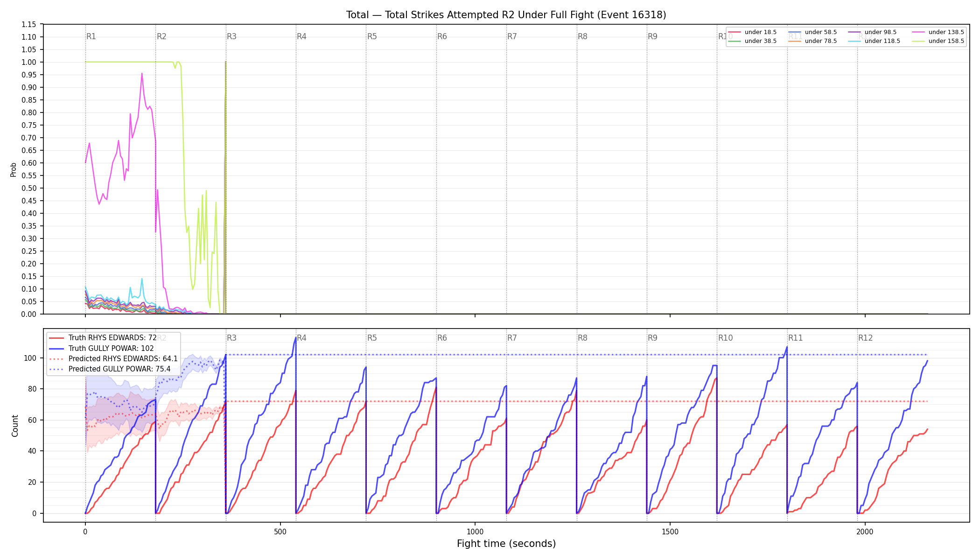Image resolution: width=980 pixels, height=560 pixels.
Task: Click the R3 round label in top chart
Action: (x=231, y=36)
